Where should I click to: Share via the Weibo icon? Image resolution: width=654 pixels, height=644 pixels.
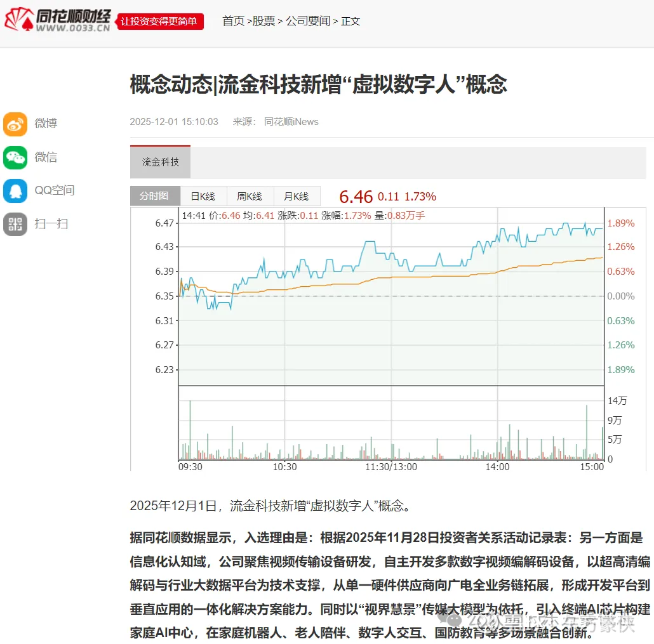15,124
